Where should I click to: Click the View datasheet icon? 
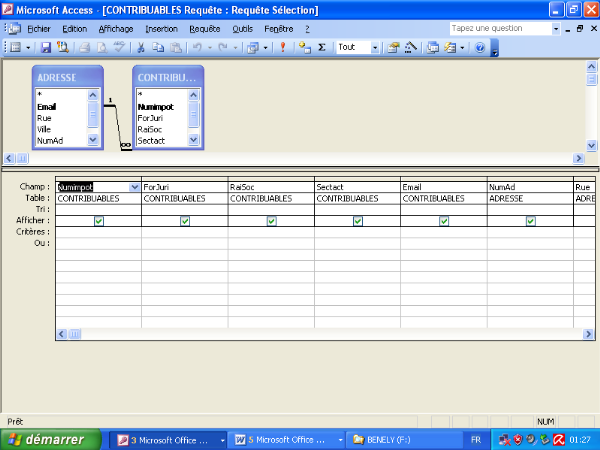[x=15, y=47]
